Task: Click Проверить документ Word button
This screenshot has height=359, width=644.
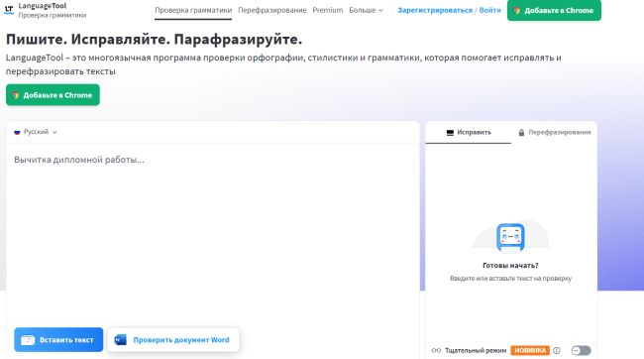Action: click(173, 340)
